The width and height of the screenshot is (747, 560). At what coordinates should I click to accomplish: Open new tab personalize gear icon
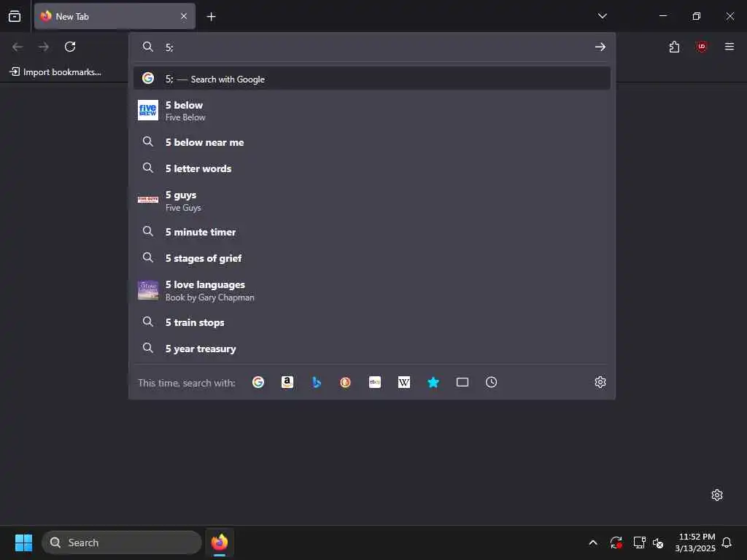716,495
